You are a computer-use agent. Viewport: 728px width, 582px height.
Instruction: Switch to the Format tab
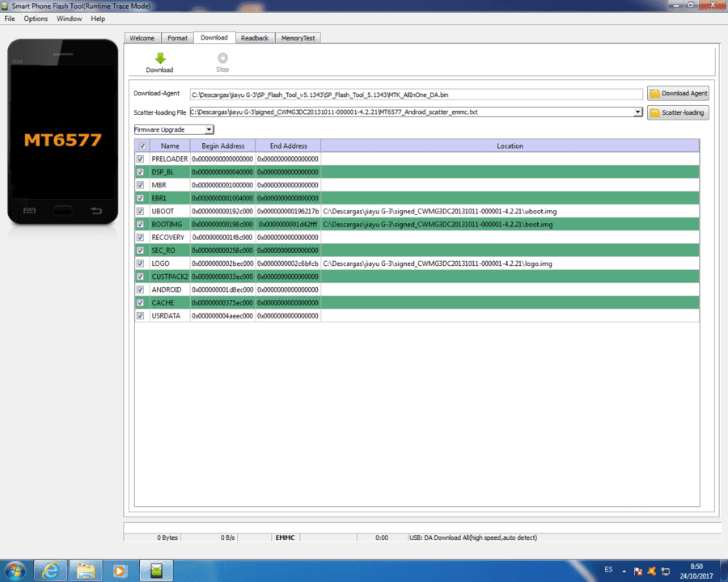pos(177,38)
